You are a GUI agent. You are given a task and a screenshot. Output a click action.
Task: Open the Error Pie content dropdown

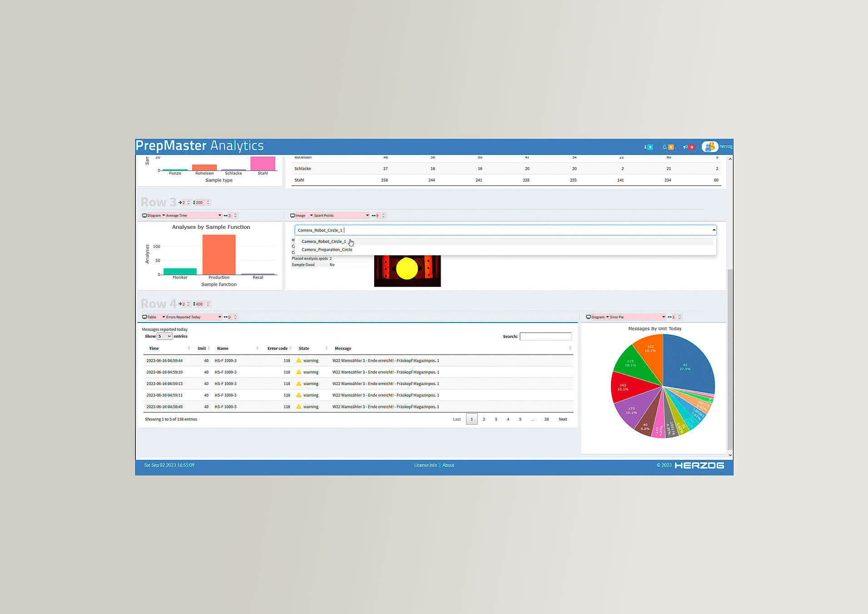[638, 317]
